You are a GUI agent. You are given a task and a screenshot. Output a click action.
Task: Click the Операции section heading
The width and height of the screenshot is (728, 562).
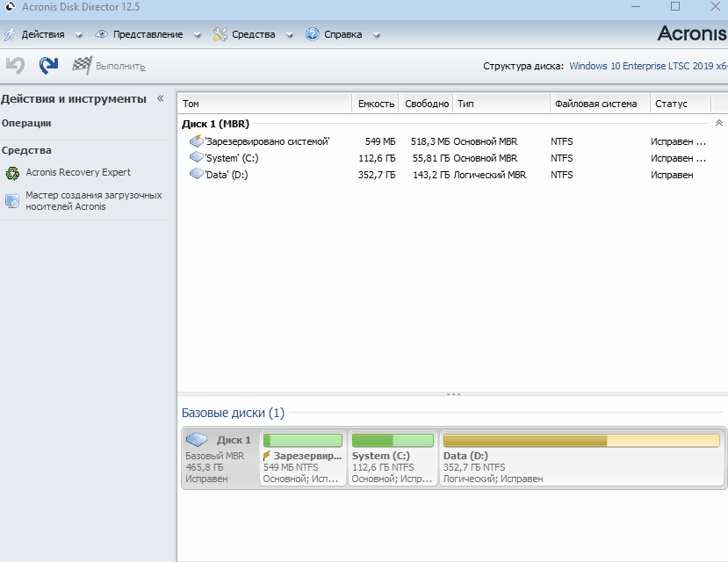click(x=26, y=123)
